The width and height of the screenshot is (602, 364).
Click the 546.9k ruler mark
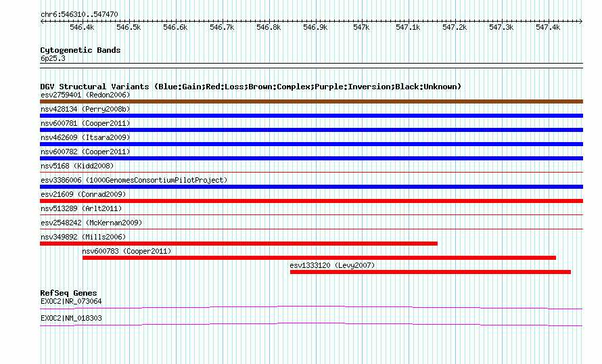(315, 27)
